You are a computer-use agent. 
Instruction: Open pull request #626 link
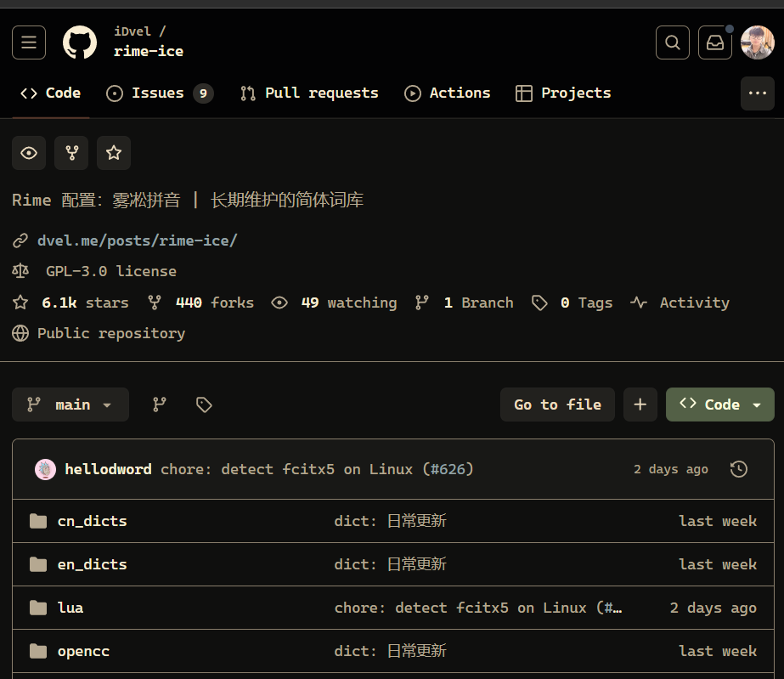click(448, 469)
